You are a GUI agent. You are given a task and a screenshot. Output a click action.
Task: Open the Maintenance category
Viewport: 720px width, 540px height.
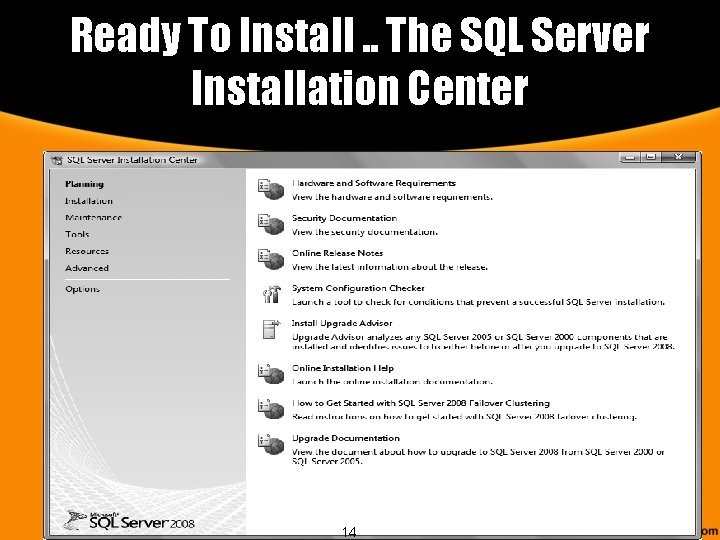click(x=93, y=218)
